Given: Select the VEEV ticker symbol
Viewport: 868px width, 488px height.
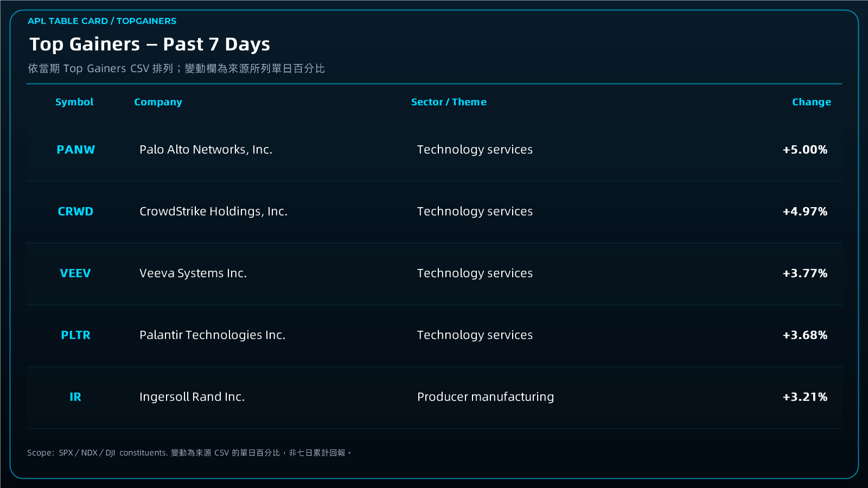Looking at the screenshot, I should pos(75,273).
